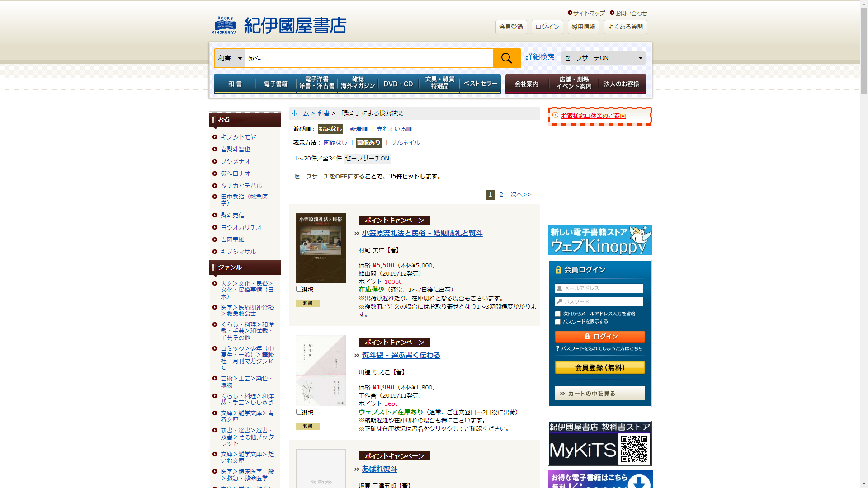Screen dimensions: 868x488
Task: Open title あばれ熨斗
Action: coord(379,469)
